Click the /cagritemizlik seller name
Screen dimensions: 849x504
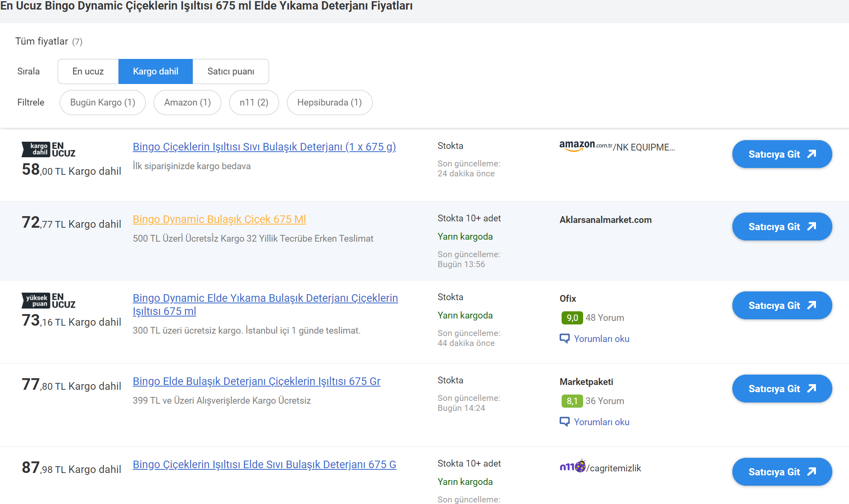click(x=614, y=468)
